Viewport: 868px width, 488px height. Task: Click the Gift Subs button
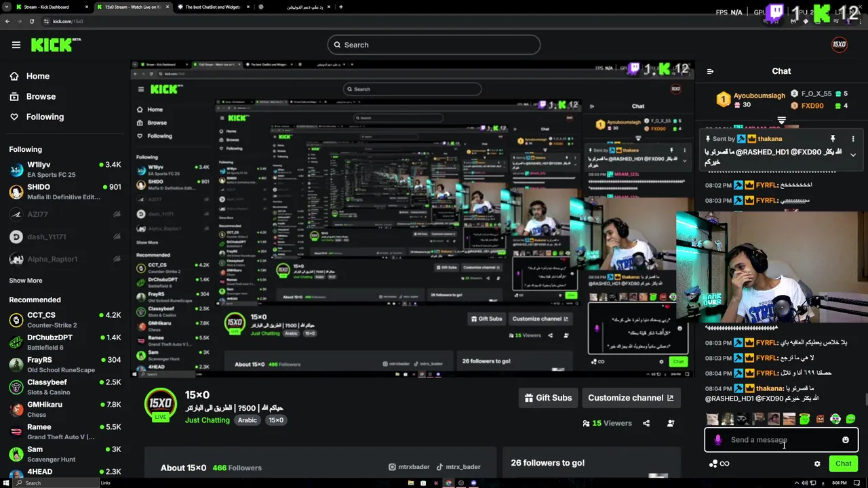tap(548, 398)
